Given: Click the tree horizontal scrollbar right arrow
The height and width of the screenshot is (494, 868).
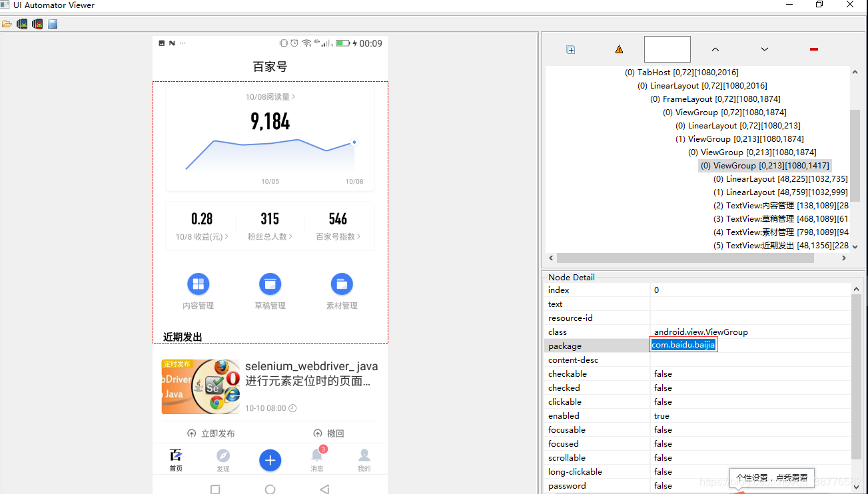Looking at the screenshot, I should (x=844, y=258).
